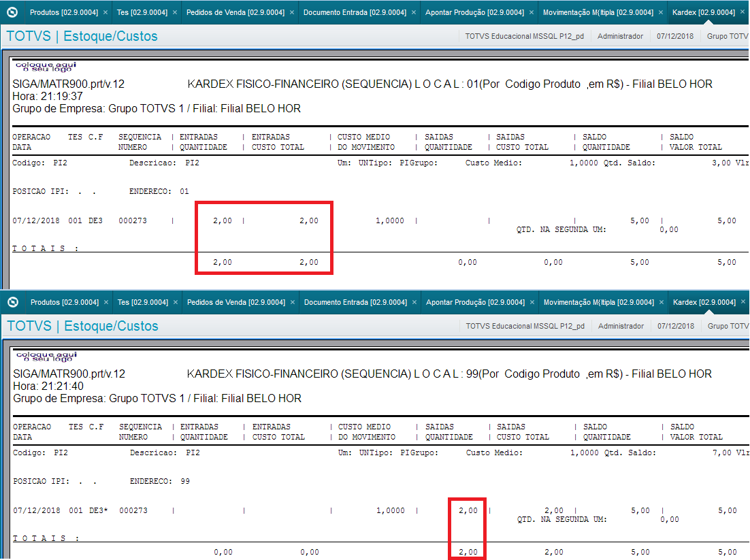Close Pedidos de Venda tab, upper window
Screen dimensions: 750x560
point(292,12)
